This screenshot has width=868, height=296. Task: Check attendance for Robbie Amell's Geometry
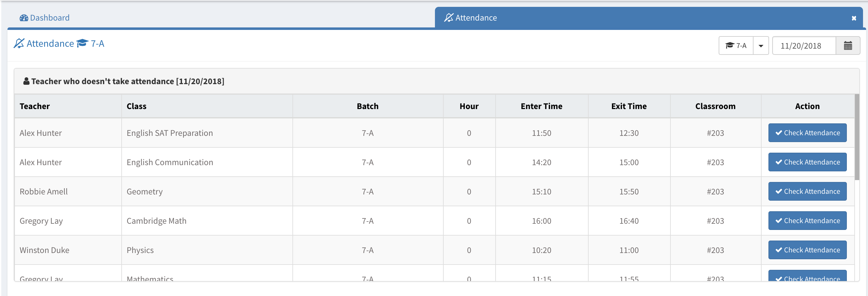tap(807, 191)
